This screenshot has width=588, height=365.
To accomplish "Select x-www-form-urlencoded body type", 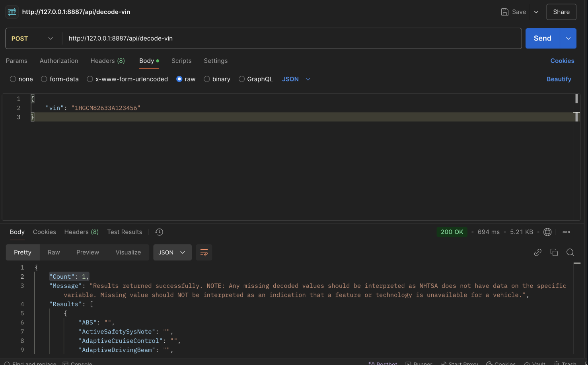I will [90, 79].
